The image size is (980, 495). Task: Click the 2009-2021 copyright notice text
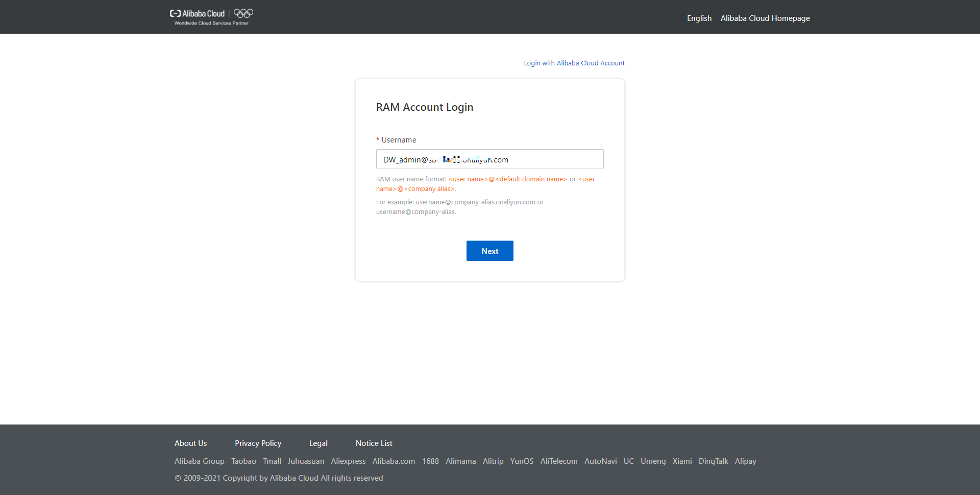(279, 478)
